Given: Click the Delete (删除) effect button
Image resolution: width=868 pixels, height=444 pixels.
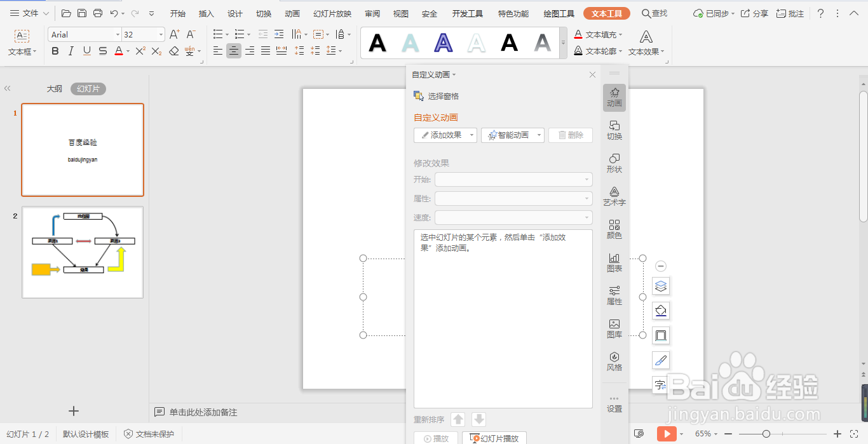Looking at the screenshot, I should coord(570,135).
